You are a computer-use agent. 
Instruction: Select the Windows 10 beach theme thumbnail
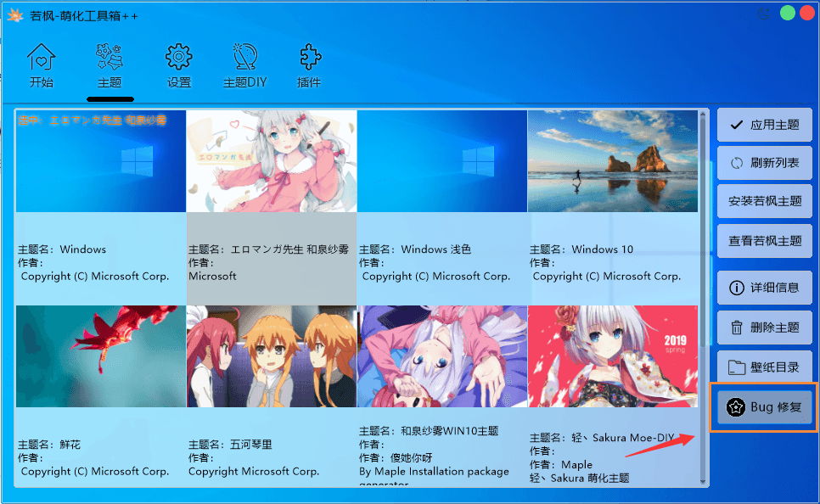(613, 161)
